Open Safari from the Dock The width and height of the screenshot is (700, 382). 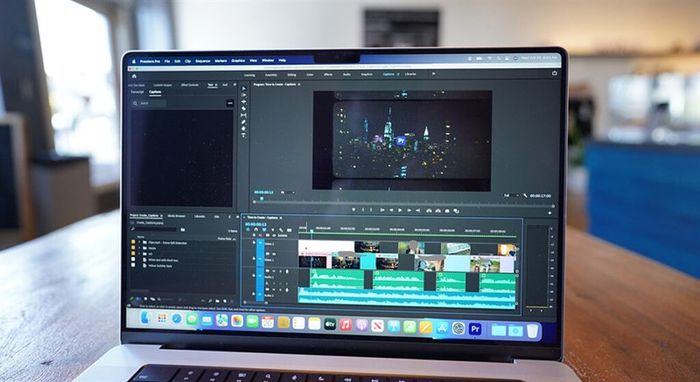pyautogui.click(x=177, y=319)
